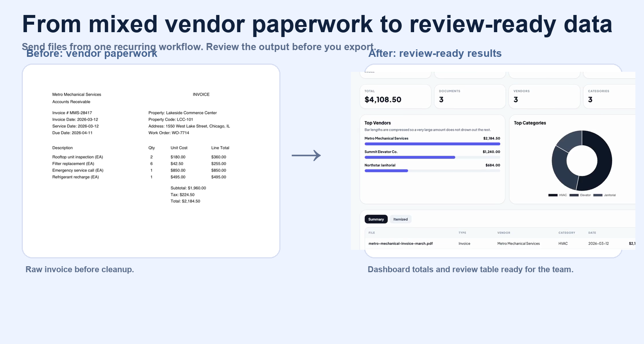The height and width of the screenshot is (344, 644).
Task: Click the right arrow between panels
Action: (x=306, y=156)
